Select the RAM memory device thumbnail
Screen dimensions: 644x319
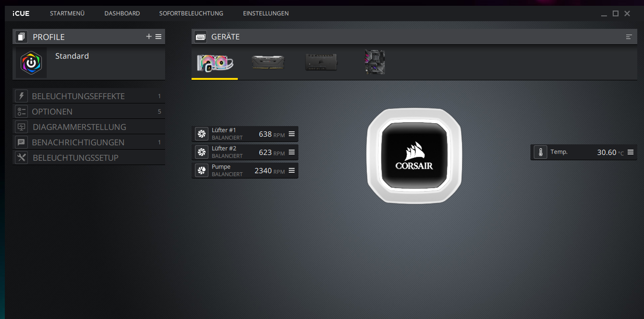268,62
